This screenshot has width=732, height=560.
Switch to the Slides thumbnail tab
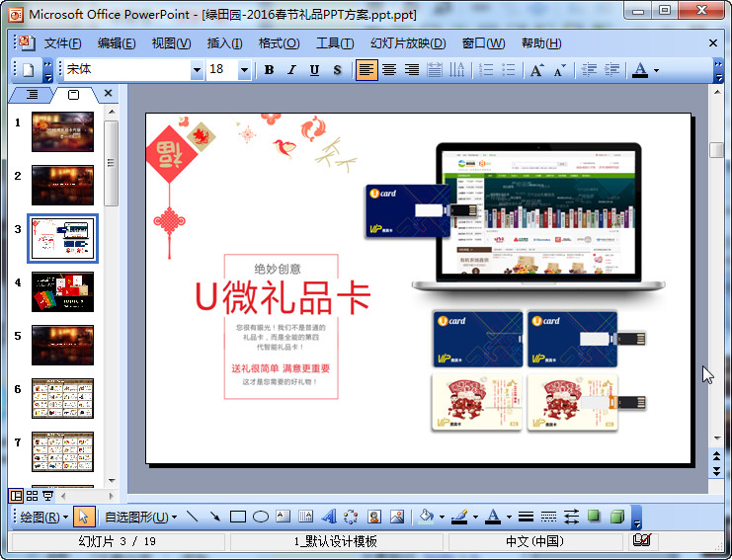click(x=74, y=95)
